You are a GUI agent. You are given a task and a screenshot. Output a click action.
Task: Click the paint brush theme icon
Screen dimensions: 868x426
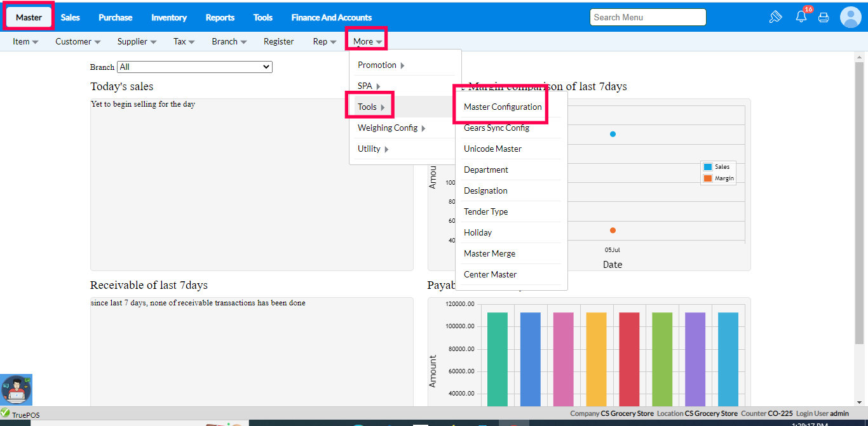coord(775,17)
